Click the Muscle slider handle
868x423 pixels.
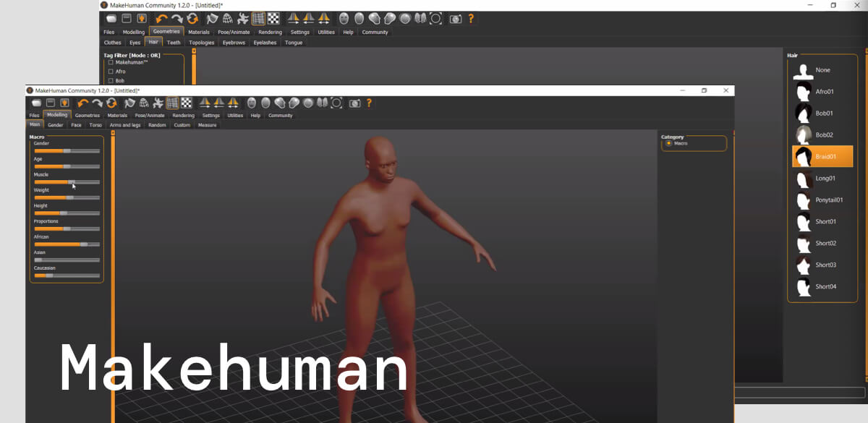[71, 181]
